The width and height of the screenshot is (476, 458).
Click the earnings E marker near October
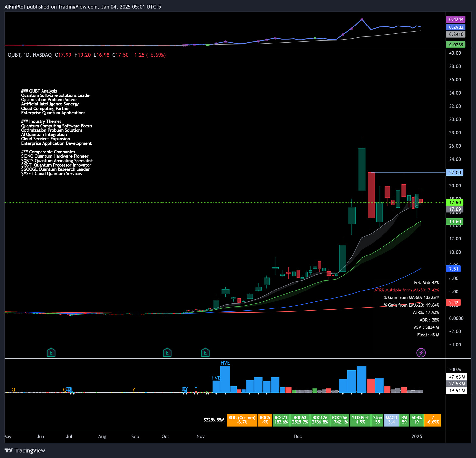coord(167,353)
